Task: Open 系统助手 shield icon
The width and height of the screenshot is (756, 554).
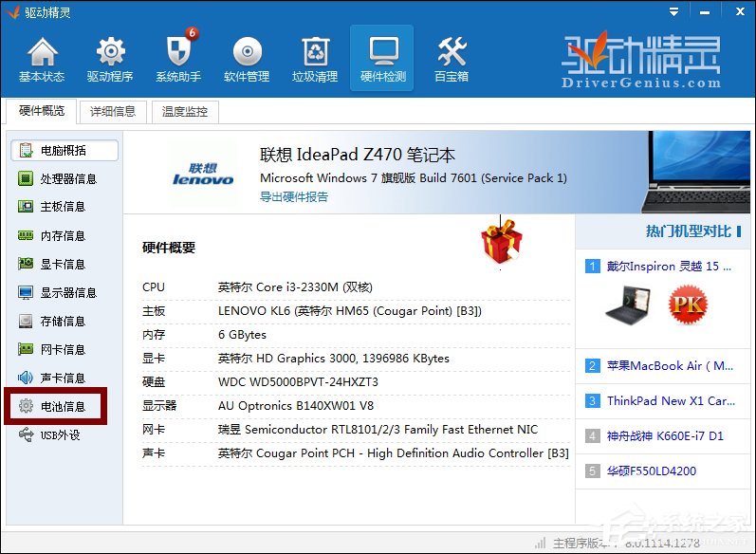Action: pos(178,59)
